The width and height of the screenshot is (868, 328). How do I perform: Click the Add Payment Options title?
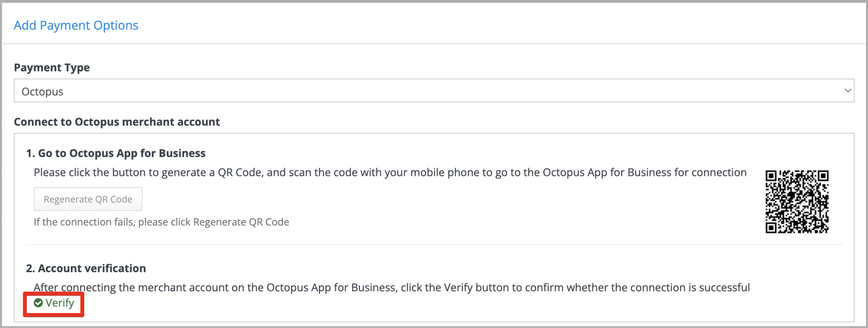76,25
